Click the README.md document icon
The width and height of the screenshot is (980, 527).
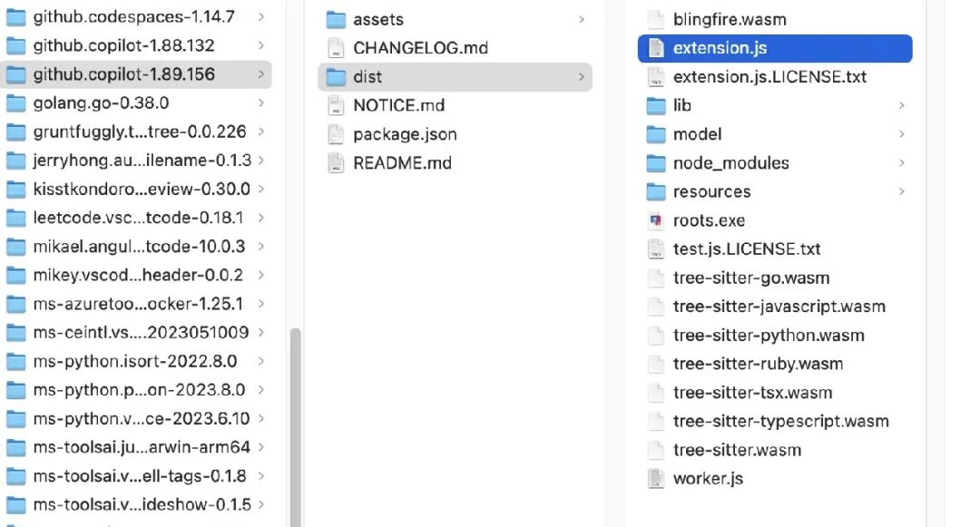tap(337, 163)
